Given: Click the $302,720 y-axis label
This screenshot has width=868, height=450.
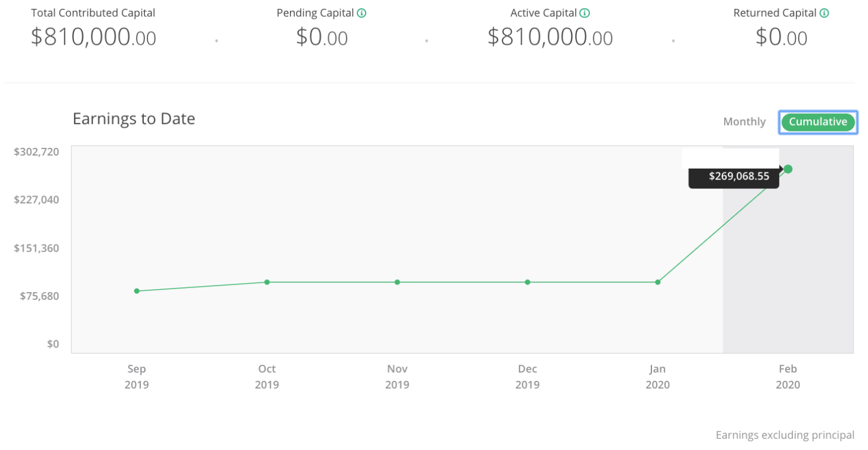Looking at the screenshot, I should coord(36,151).
